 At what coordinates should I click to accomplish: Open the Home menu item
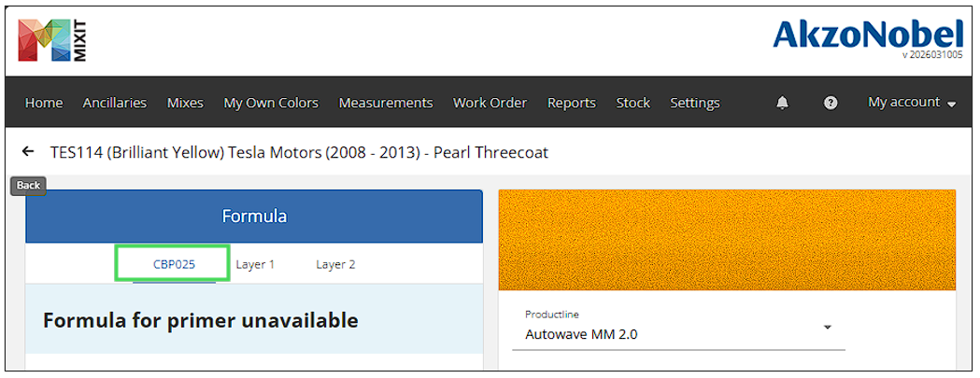click(44, 103)
